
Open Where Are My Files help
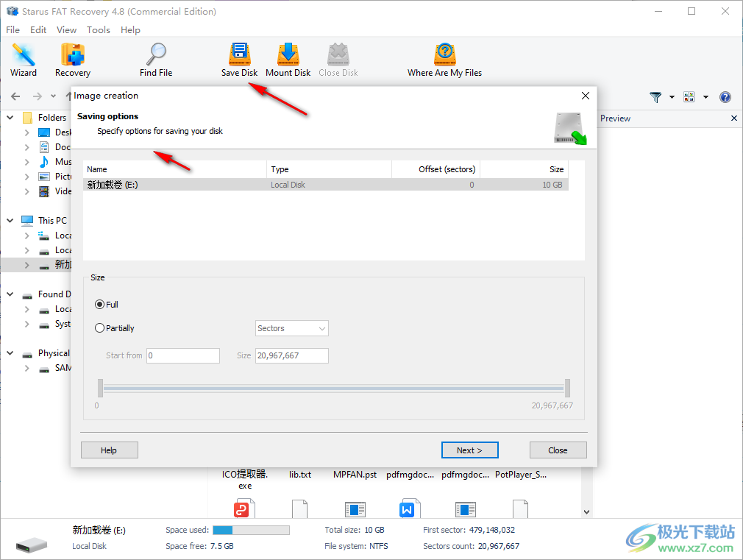point(444,60)
